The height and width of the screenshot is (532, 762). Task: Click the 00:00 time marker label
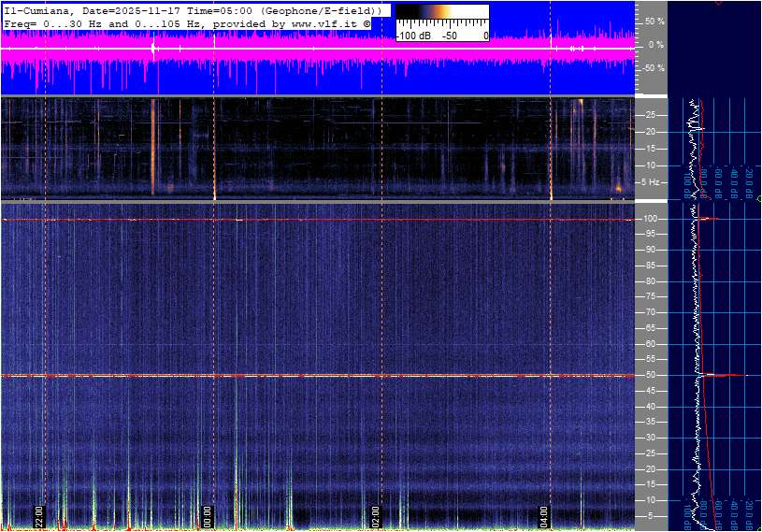tap(208, 517)
